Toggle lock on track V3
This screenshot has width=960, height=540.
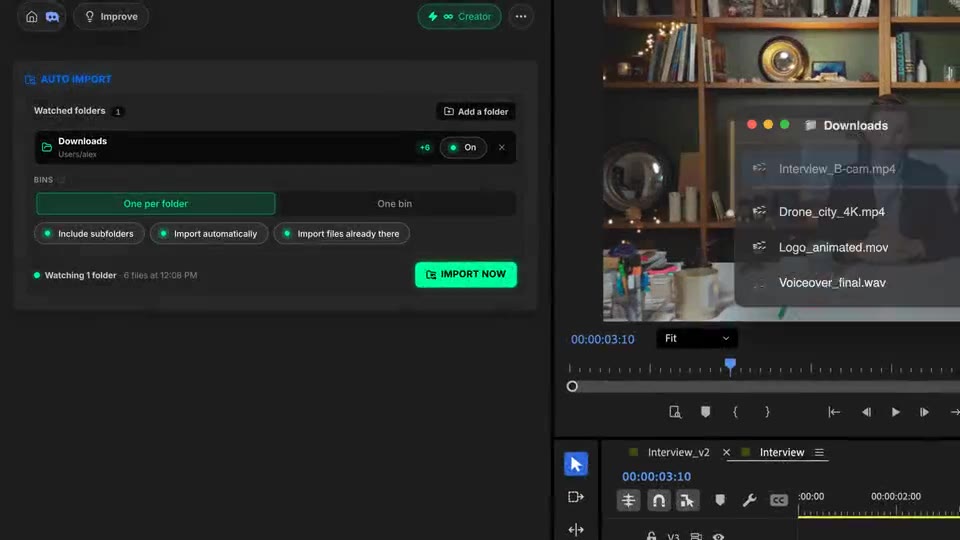[651, 536]
